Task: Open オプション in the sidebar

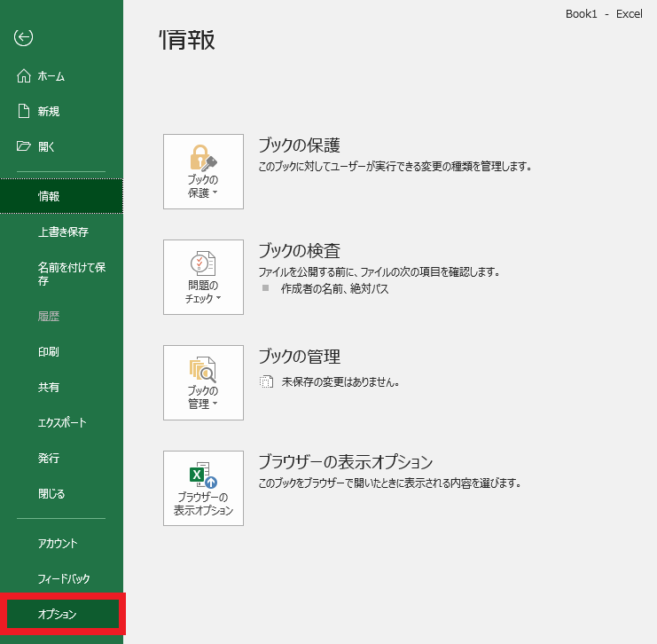Action: pos(63,614)
